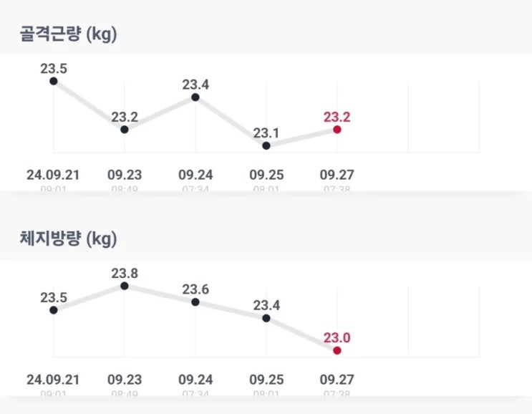This screenshot has height=414, width=532.
Task: Click the 골격근량 (kg) section heading
Action: tap(67, 34)
